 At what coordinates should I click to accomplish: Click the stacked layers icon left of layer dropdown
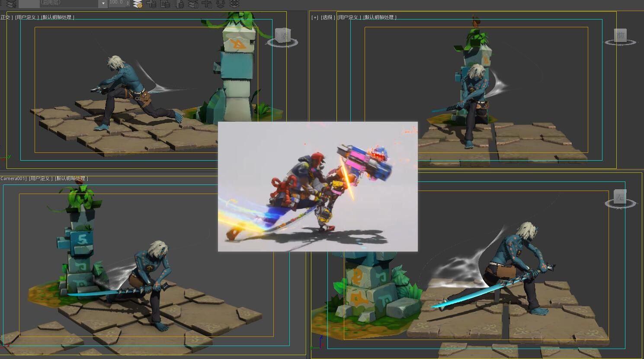(11, 4)
